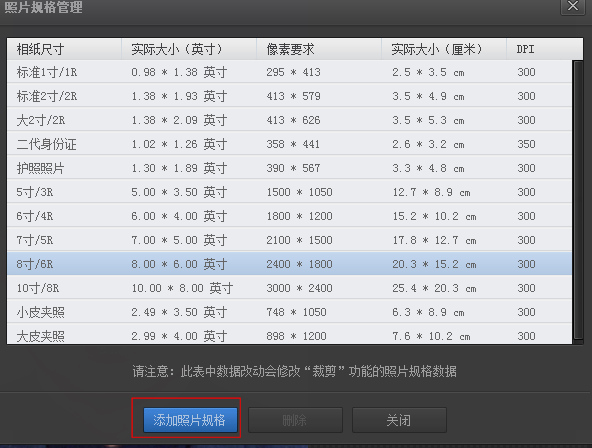Click the 7.00 * 5.00 英寸 cell
Screen dimensions: 592x448
[x=179, y=240]
